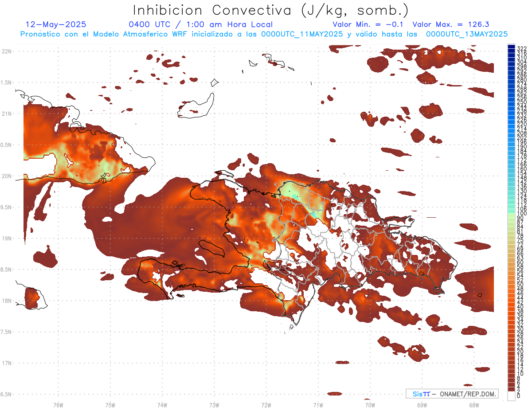Click the blue 'Sis' logo in the credit box
Image resolution: width=532 pixels, height=411 pixels.
click(x=418, y=394)
